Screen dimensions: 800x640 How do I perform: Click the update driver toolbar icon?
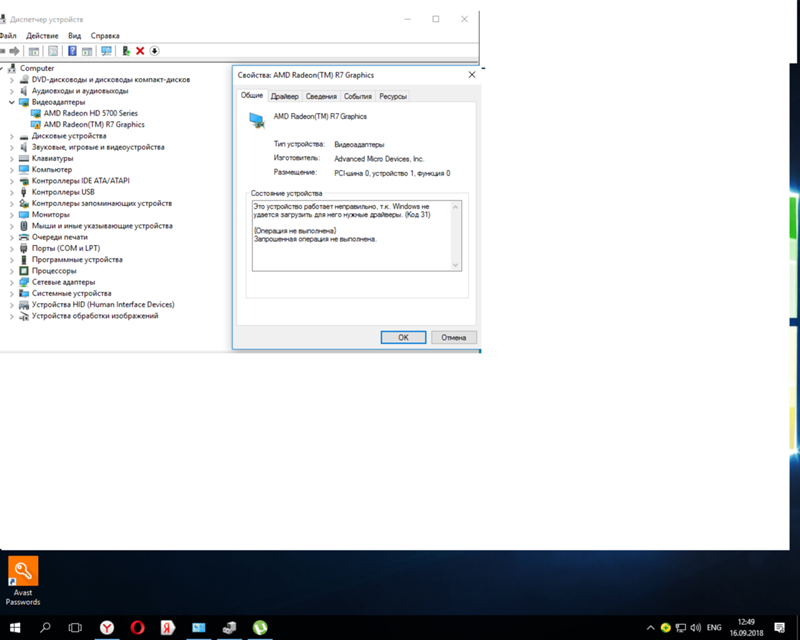click(x=126, y=51)
